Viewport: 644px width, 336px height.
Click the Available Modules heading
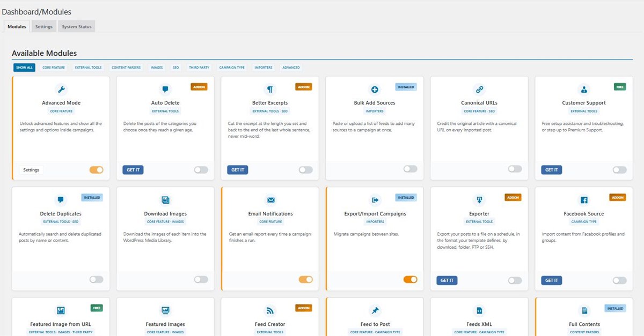click(44, 53)
